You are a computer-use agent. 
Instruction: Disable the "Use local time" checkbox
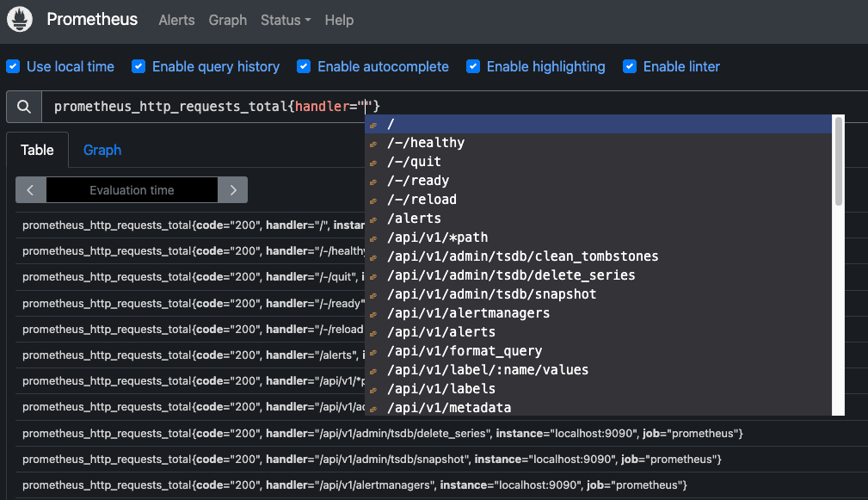click(13, 66)
